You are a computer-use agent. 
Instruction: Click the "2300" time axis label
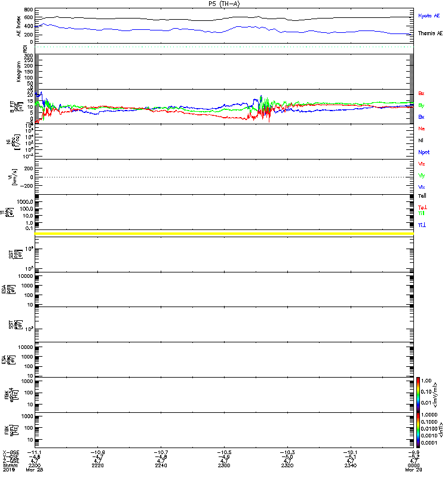click(x=224, y=465)
